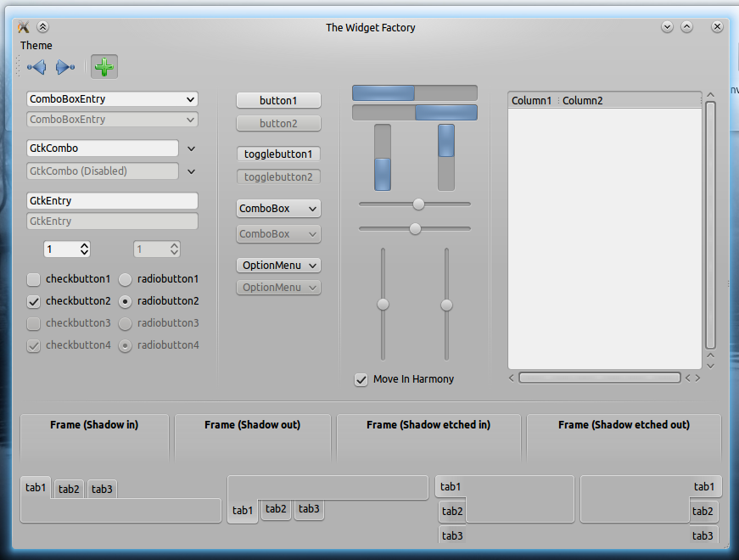739x560 pixels.
Task: Click the upper horizontal slider handle
Action: pos(418,204)
